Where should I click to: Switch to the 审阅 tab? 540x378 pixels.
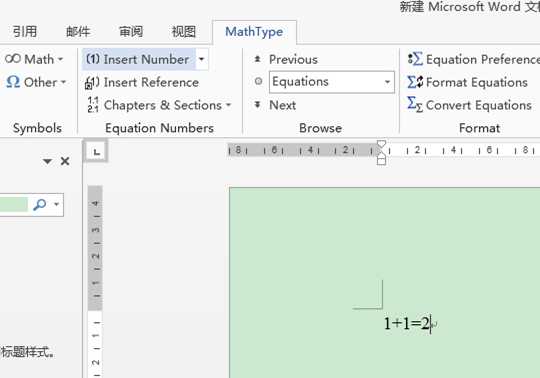pyautogui.click(x=131, y=32)
